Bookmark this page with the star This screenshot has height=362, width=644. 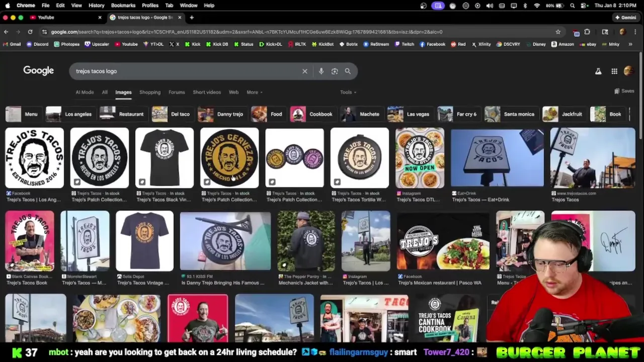click(558, 32)
